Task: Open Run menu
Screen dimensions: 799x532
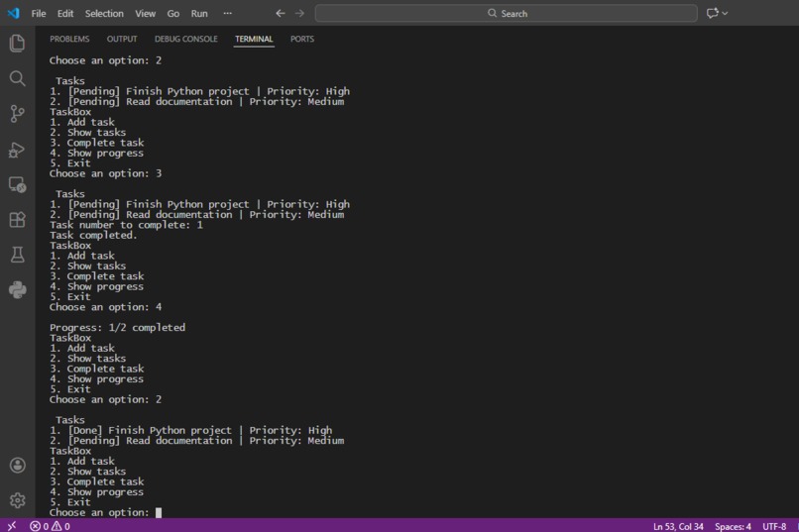Action: [x=199, y=14]
